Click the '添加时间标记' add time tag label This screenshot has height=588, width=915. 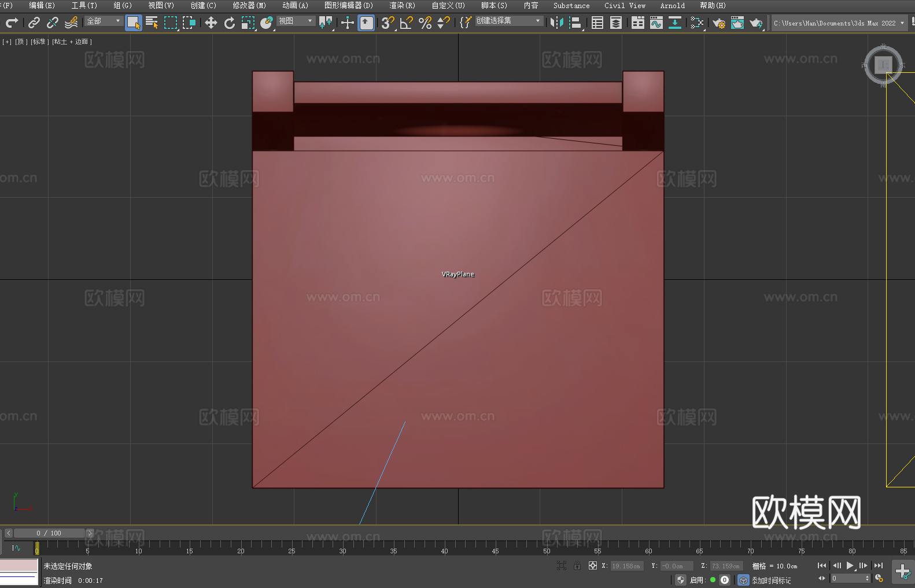771,580
